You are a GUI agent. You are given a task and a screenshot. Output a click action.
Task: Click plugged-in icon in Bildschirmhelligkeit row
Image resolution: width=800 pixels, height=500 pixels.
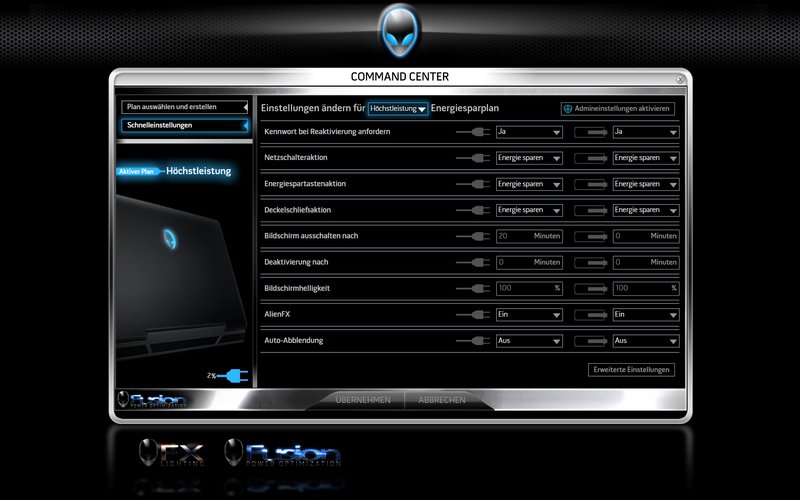click(473, 288)
